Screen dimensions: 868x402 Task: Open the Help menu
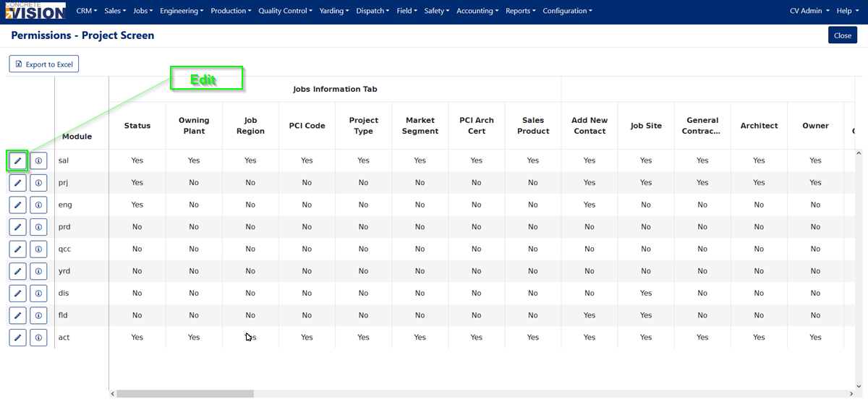[846, 11]
